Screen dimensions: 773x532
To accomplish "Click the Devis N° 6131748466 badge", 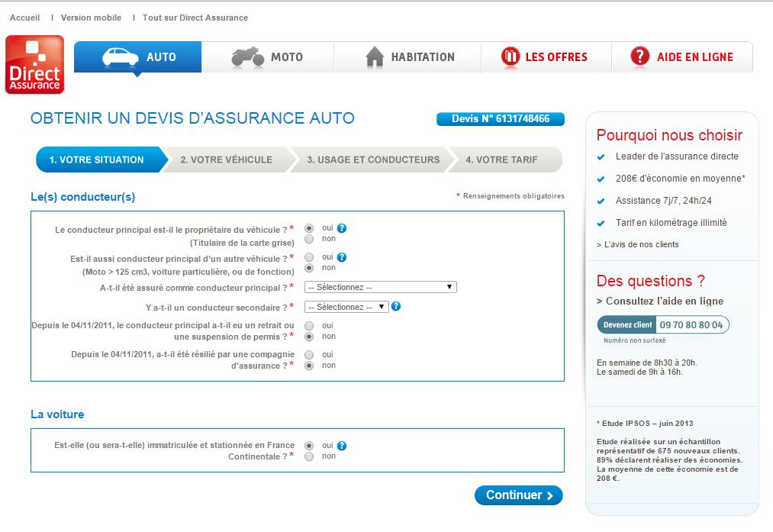I will click(501, 119).
